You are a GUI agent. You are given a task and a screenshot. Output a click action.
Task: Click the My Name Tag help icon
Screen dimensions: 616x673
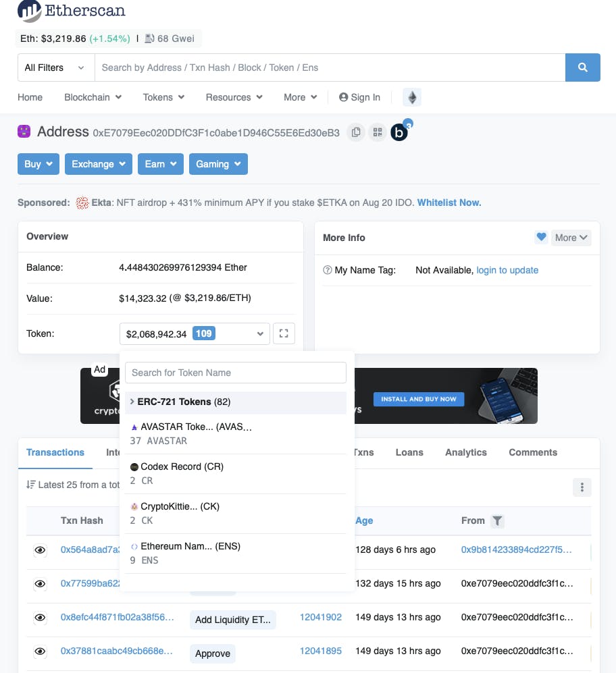pos(328,270)
